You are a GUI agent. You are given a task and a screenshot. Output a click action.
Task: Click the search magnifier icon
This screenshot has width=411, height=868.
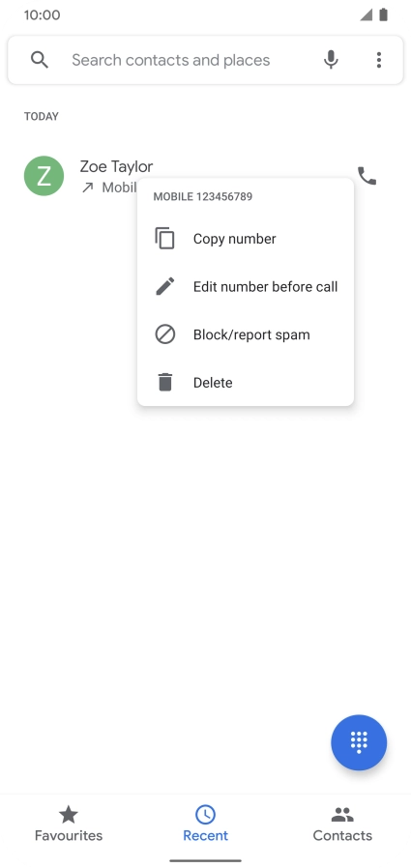(40, 60)
